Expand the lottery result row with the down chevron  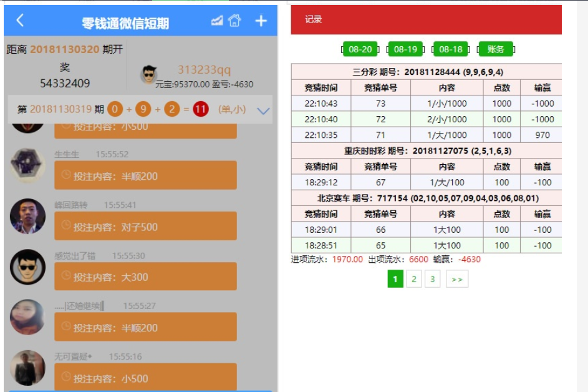(263, 110)
